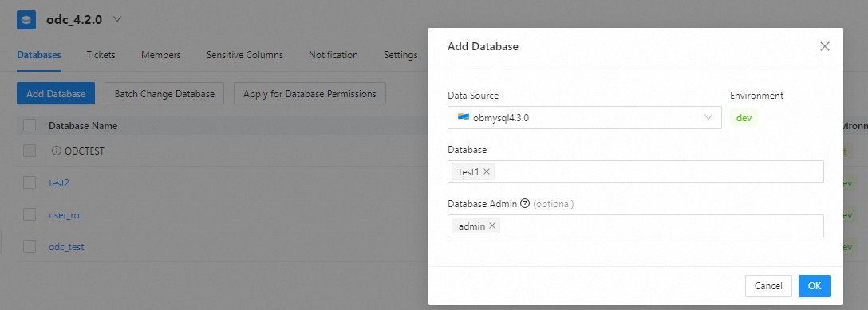Confirm with the OK button
The height and width of the screenshot is (310, 868).
coord(815,285)
